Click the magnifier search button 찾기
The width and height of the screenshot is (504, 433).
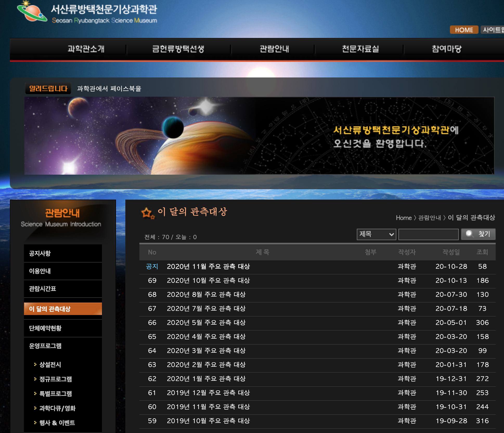(x=478, y=234)
